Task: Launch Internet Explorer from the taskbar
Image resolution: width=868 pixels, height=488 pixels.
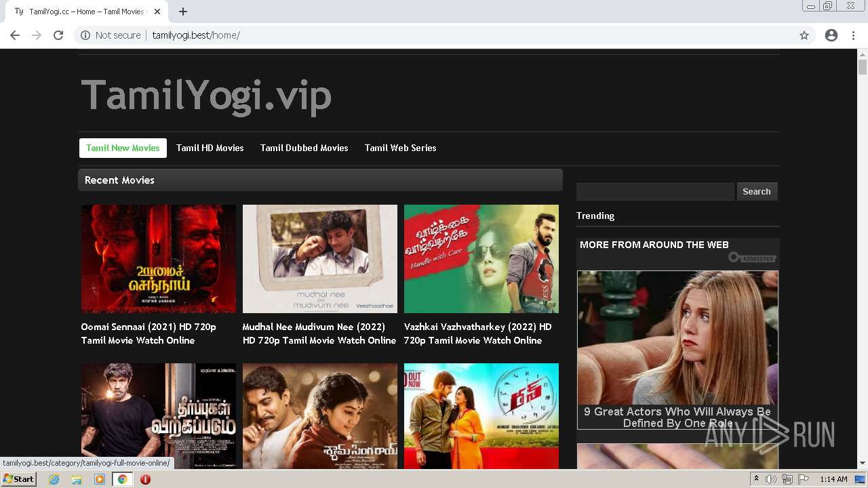Action: [54, 479]
